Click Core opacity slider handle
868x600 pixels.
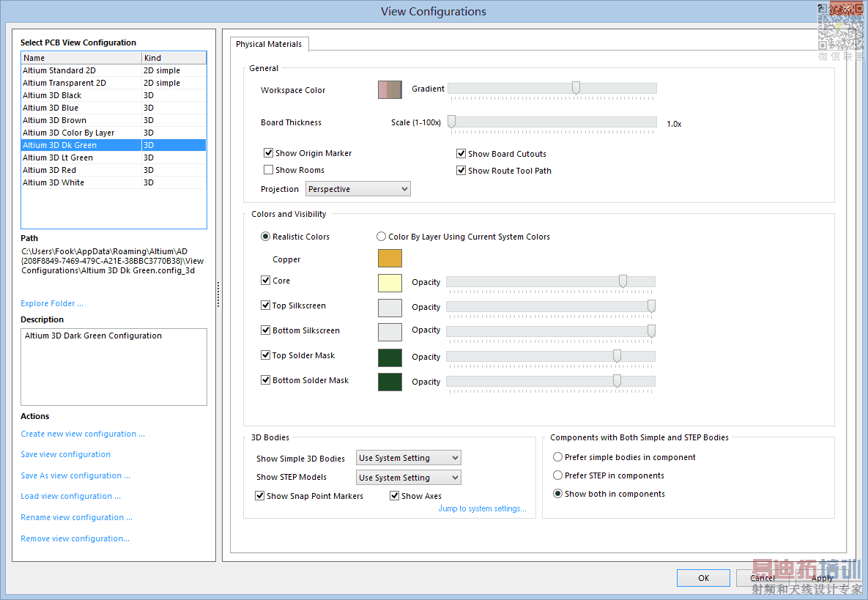pyautogui.click(x=623, y=282)
